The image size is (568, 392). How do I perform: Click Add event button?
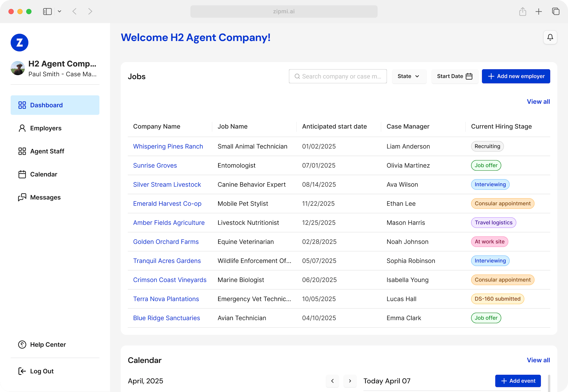click(518, 381)
